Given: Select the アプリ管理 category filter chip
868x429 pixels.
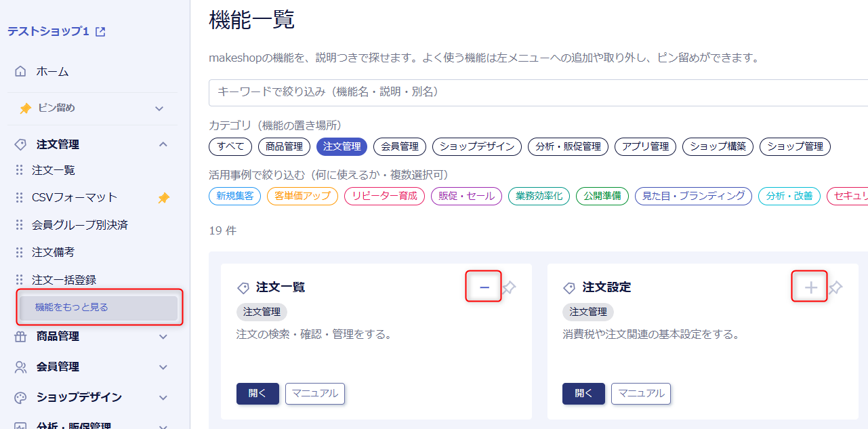Looking at the screenshot, I should pyautogui.click(x=645, y=146).
